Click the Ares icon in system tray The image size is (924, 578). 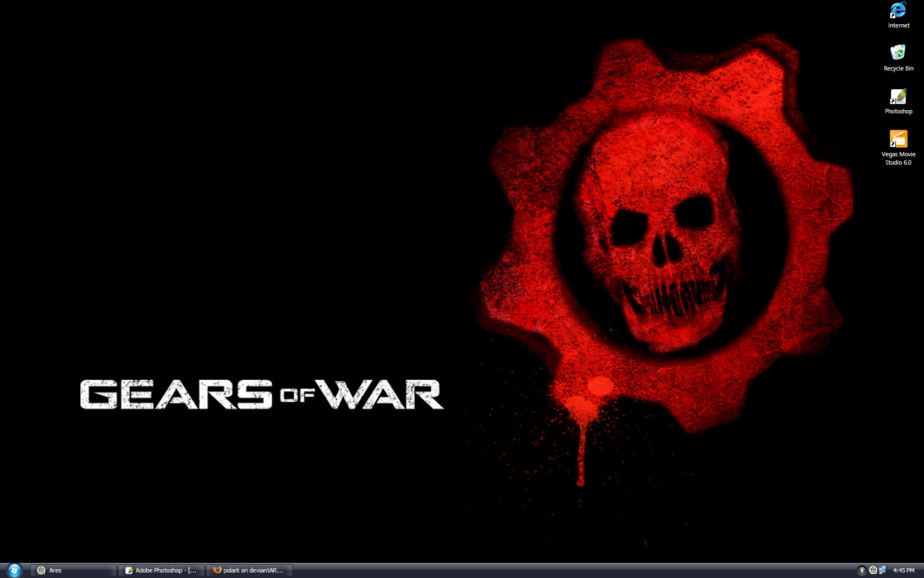(x=873, y=570)
